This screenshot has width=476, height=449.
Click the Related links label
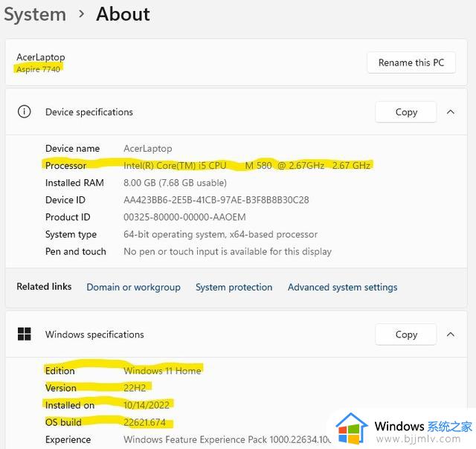(44, 286)
